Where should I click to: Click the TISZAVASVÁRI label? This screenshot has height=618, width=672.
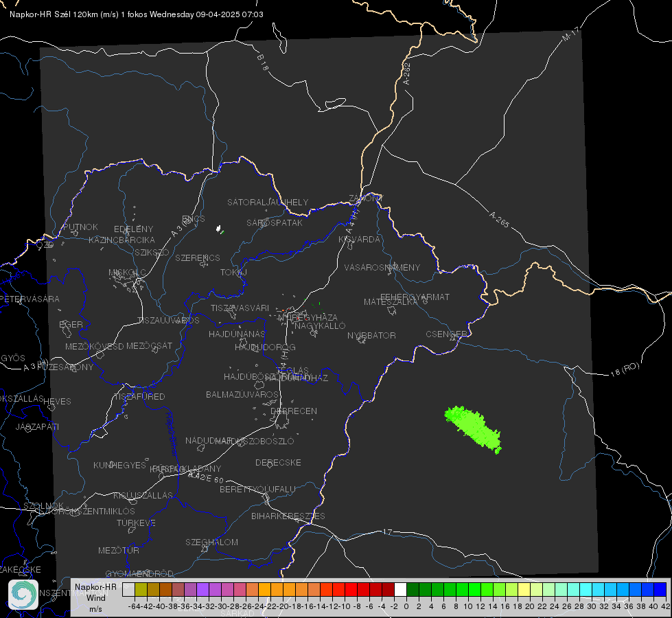click(240, 308)
